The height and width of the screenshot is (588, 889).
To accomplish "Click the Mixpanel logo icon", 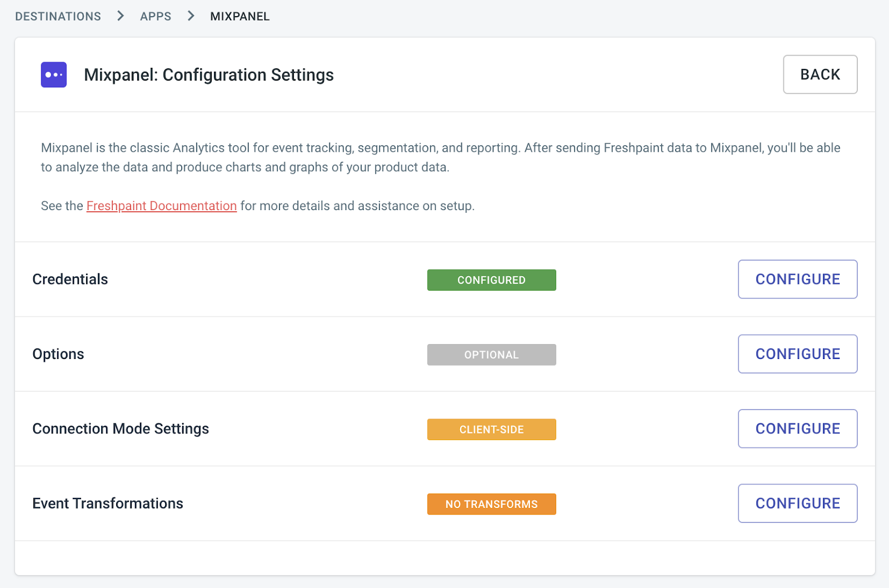I will point(54,74).
